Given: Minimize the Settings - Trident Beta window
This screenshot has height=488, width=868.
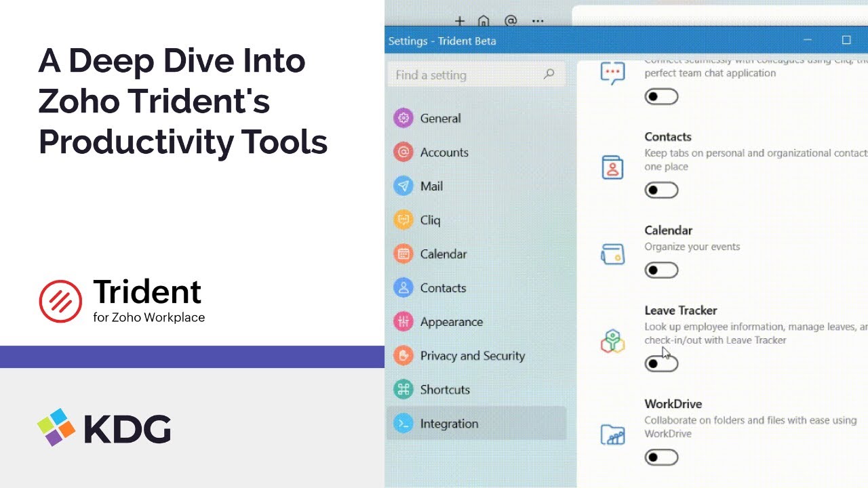Looking at the screenshot, I should click(808, 40).
